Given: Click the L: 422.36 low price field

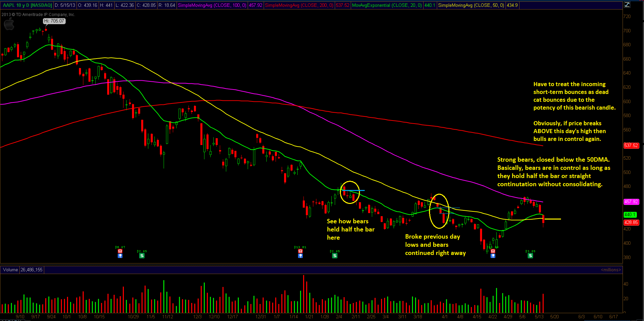Looking at the screenshot, I should tap(125, 5).
